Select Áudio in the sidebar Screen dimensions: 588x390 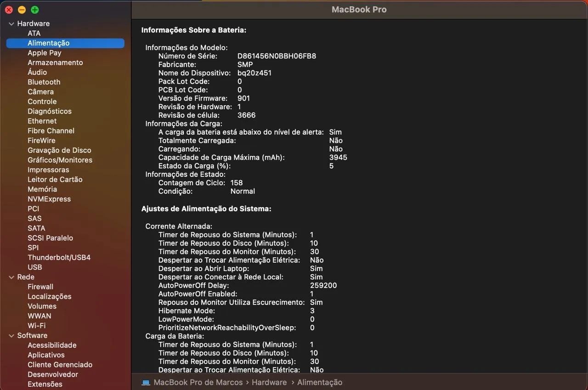pyautogui.click(x=37, y=72)
